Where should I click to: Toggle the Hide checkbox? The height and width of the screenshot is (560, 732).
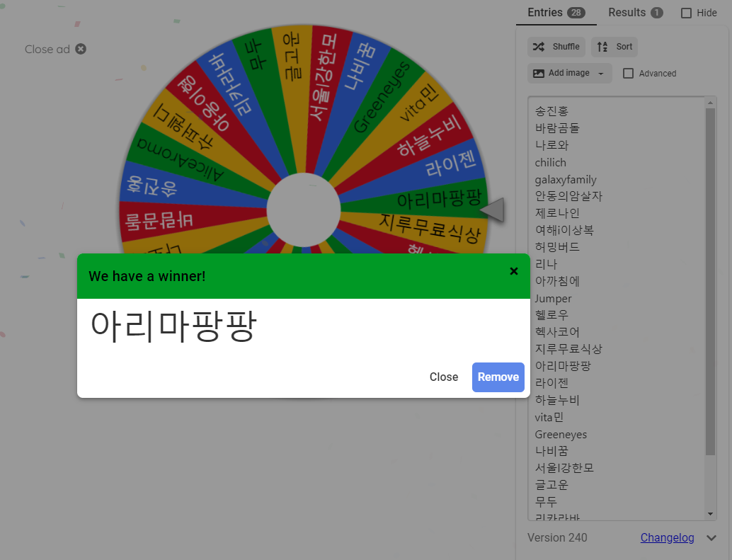click(x=686, y=13)
